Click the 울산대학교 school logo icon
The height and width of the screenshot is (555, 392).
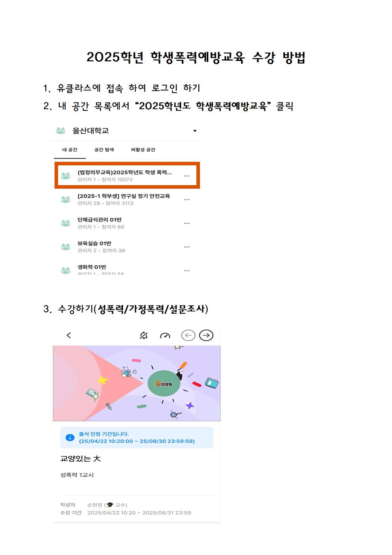60,131
